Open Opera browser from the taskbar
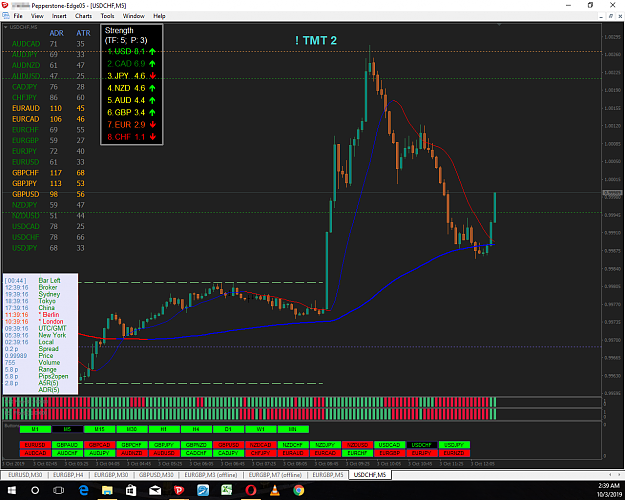The height and width of the screenshot is (500, 625). pyautogui.click(x=251, y=490)
